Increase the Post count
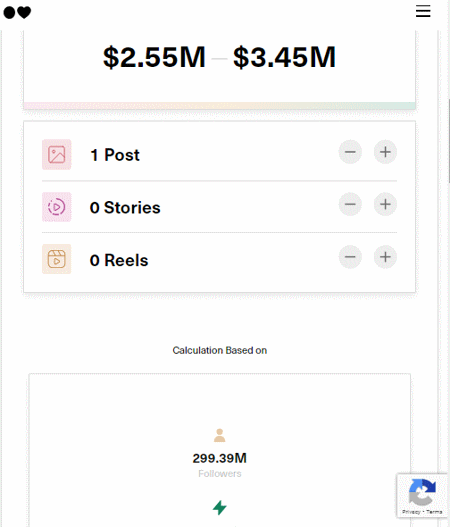 point(385,152)
